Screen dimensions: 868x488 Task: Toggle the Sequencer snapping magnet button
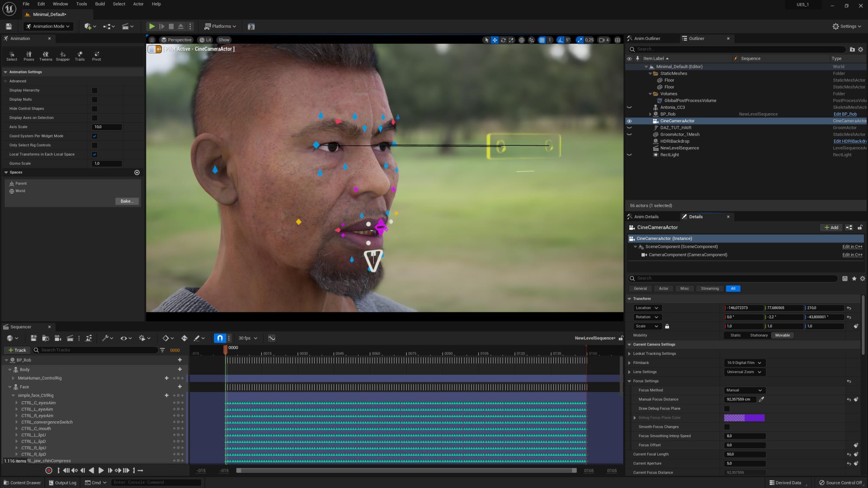(220, 338)
